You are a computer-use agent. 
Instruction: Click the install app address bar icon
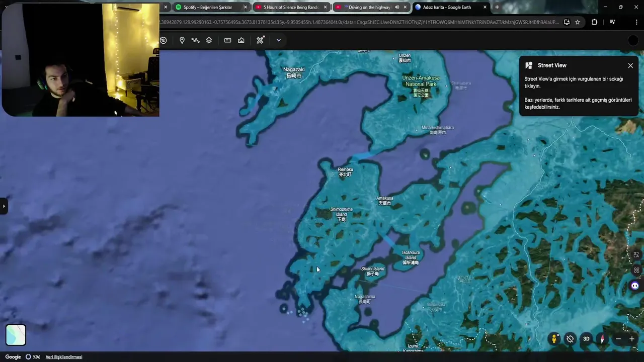567,22
